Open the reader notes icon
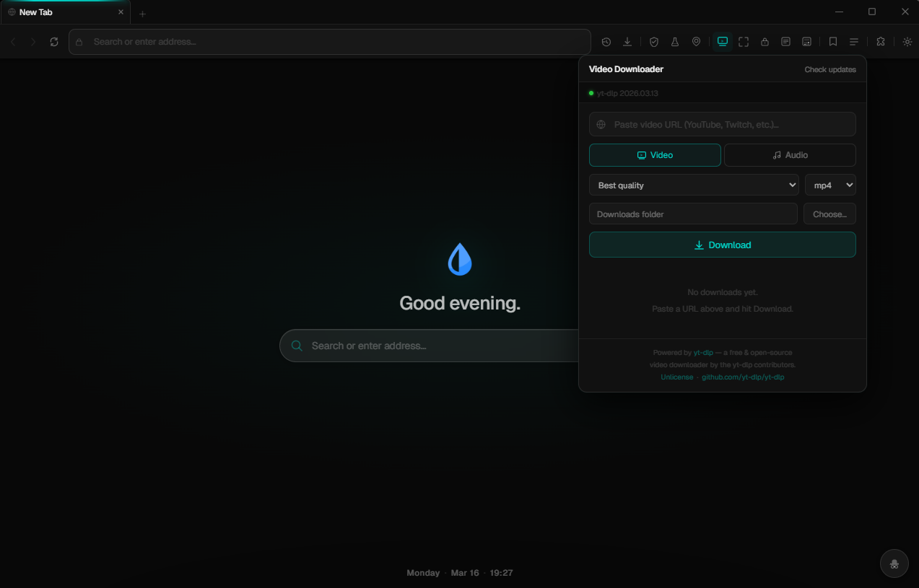Viewport: 919px width, 588px height. [x=785, y=41]
